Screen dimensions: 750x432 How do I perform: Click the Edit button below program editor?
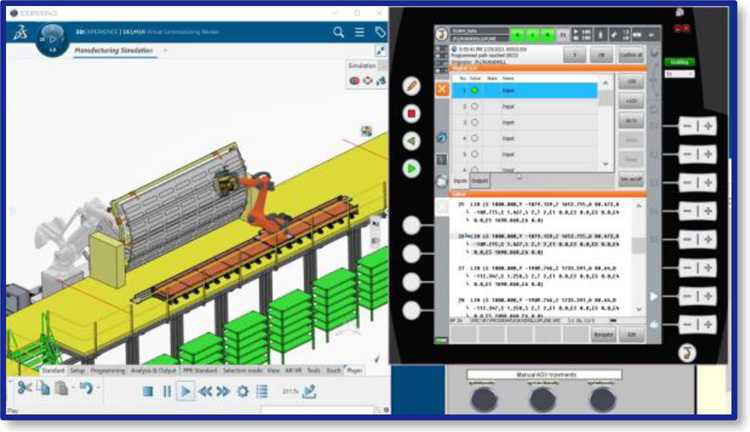[631, 335]
